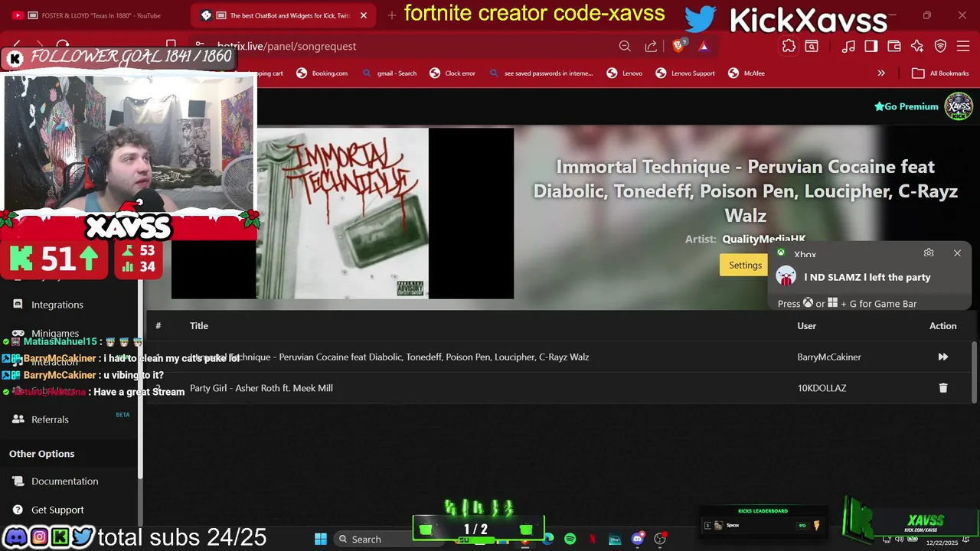980x551 pixels.
Task: Click the QualityMediaHK artist name
Action: pyautogui.click(x=763, y=239)
